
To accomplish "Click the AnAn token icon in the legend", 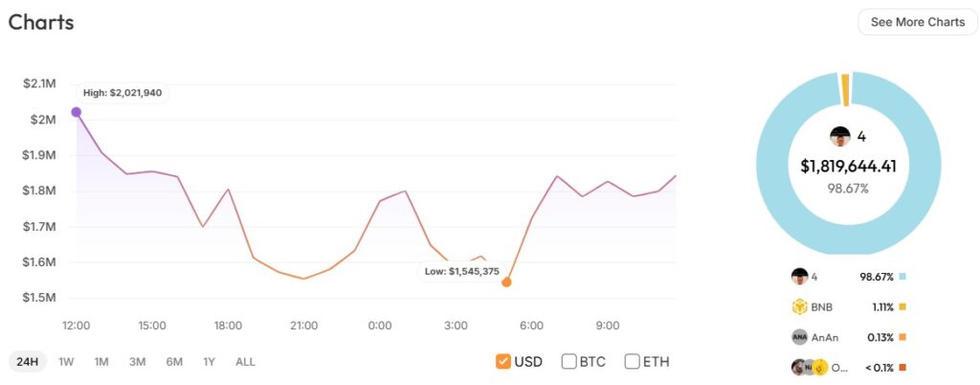I will pos(799,336).
